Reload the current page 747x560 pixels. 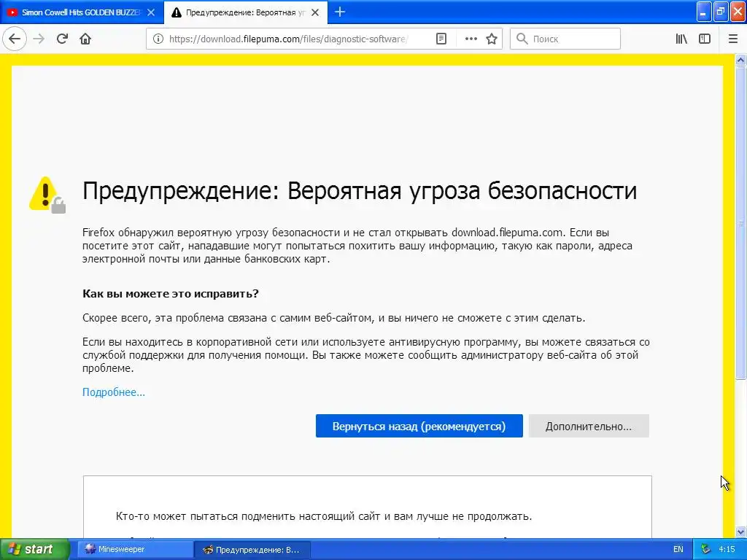62,39
